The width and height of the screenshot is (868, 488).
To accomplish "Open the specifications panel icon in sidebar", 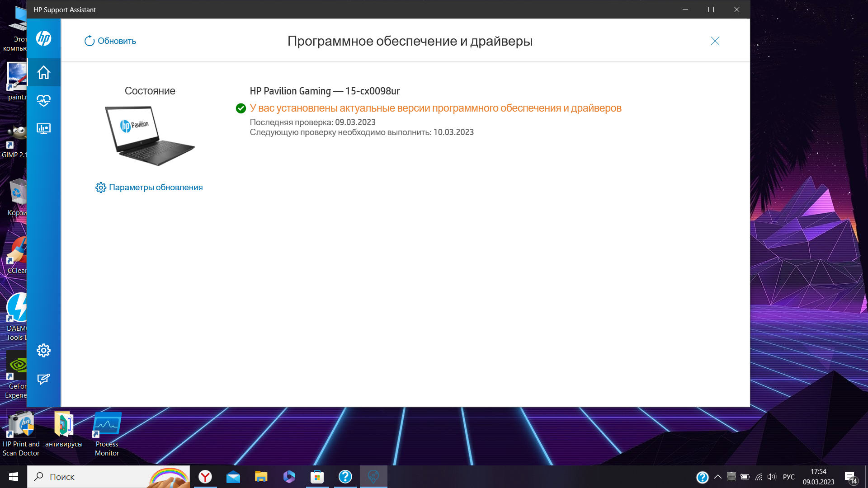I will pos(43,129).
